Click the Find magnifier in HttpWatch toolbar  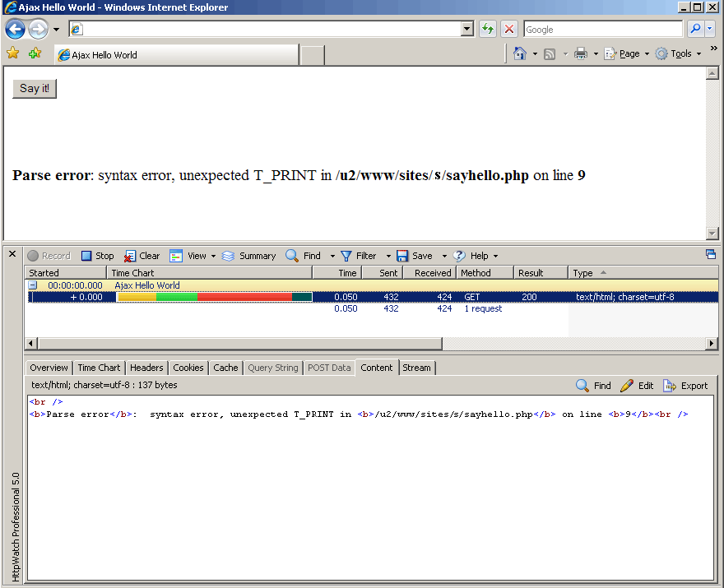292,256
